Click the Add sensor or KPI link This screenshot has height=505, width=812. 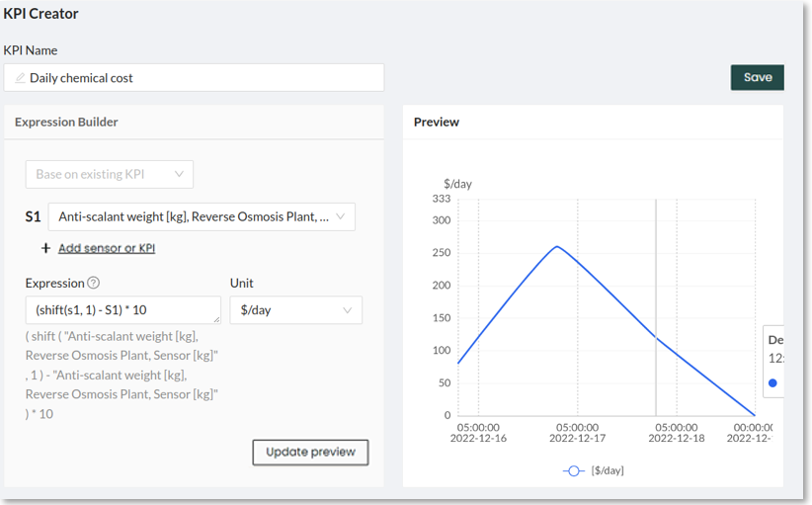coord(107,248)
